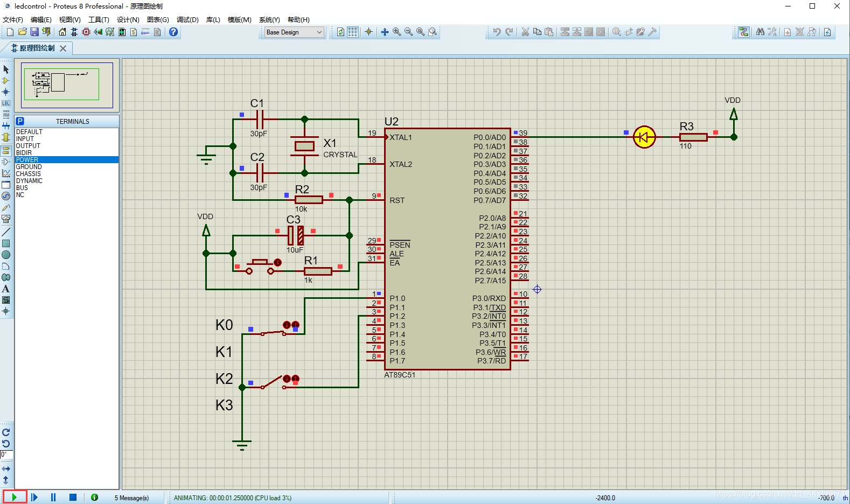Click the schematic overview thumbnail
850x504 pixels.
click(x=67, y=85)
